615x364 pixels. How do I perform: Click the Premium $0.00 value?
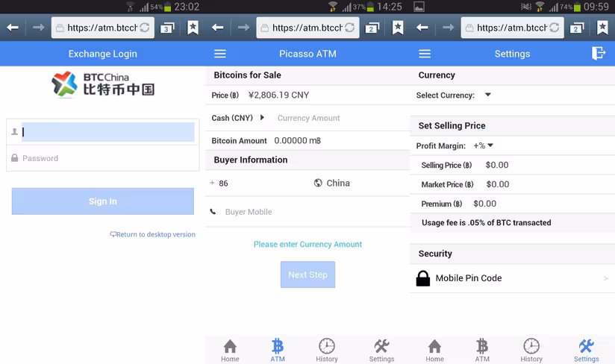[485, 204]
